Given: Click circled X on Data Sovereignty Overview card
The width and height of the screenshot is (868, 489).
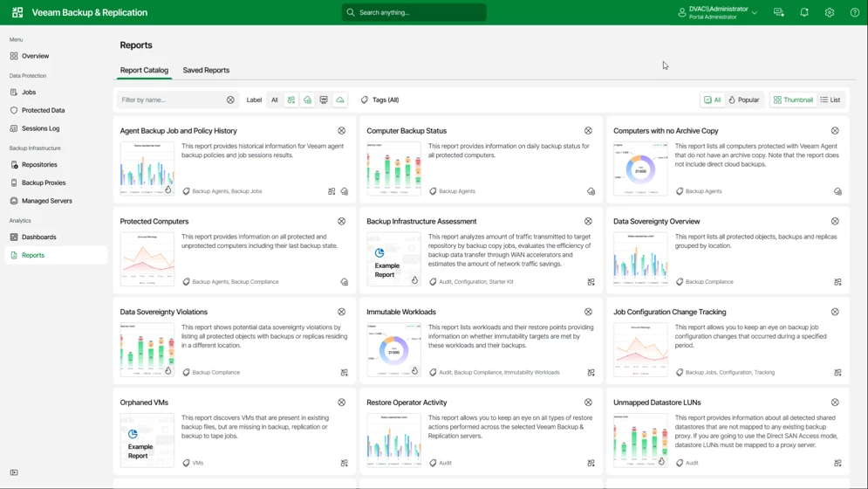Looking at the screenshot, I should click(835, 221).
